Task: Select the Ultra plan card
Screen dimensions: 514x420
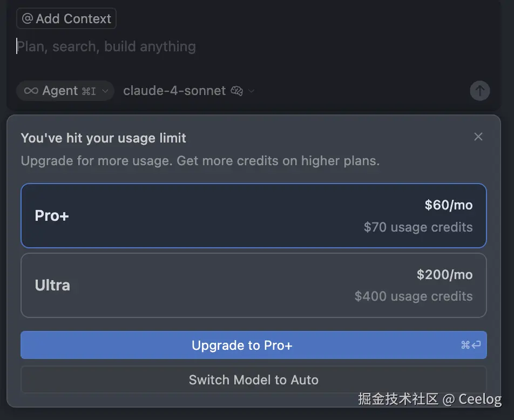Action: pyautogui.click(x=254, y=285)
